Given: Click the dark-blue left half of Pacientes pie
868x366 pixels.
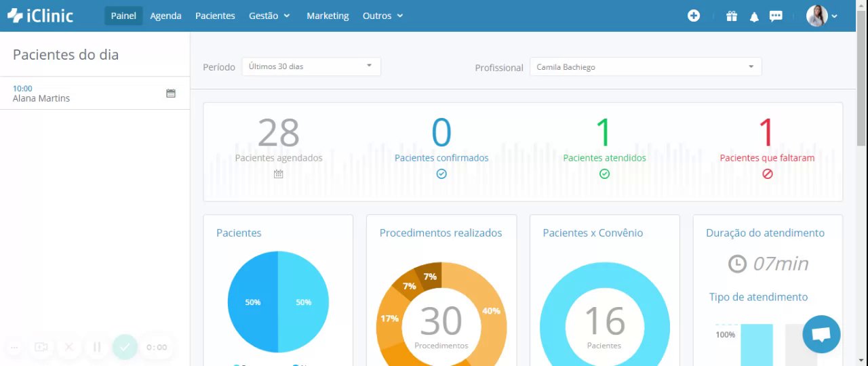Looking at the screenshot, I should point(253,302).
